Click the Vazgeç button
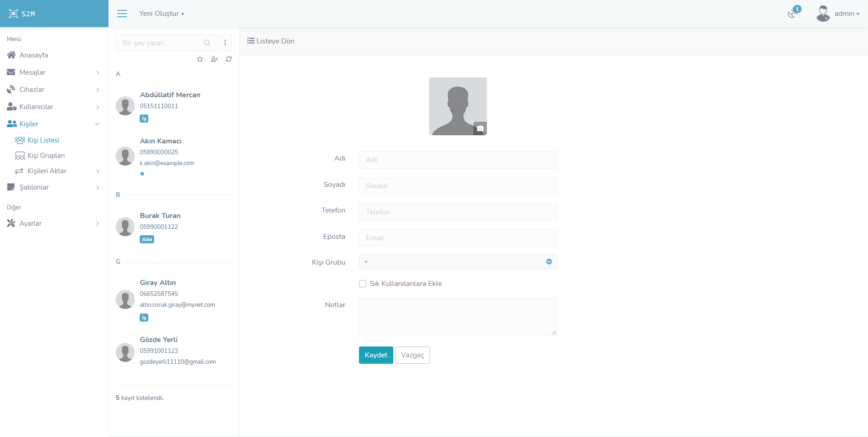This screenshot has width=868, height=437. pos(412,355)
